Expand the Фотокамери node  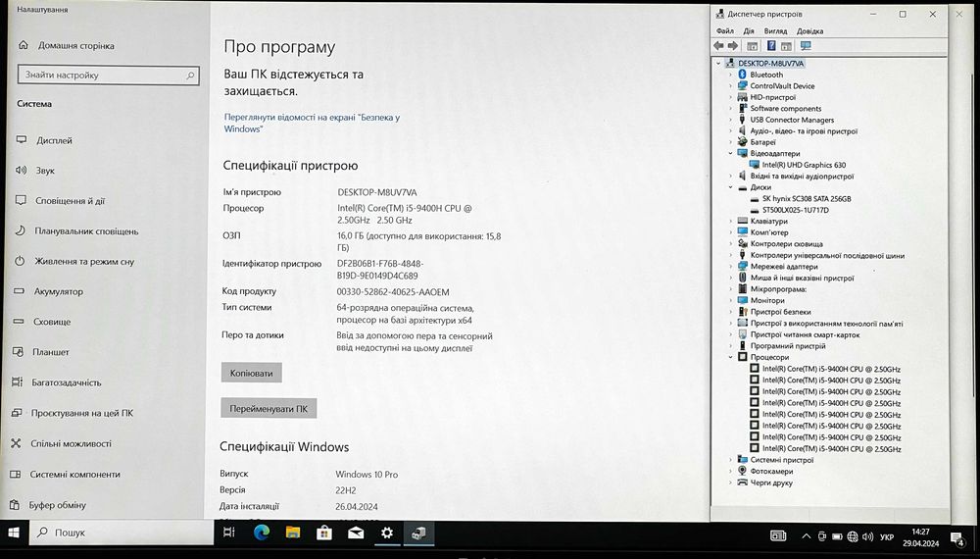tap(730, 471)
